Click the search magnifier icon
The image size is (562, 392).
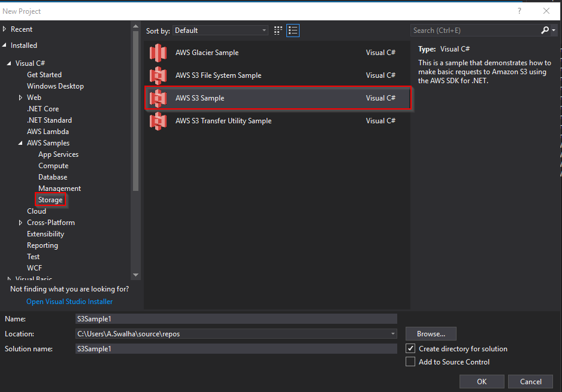(545, 31)
